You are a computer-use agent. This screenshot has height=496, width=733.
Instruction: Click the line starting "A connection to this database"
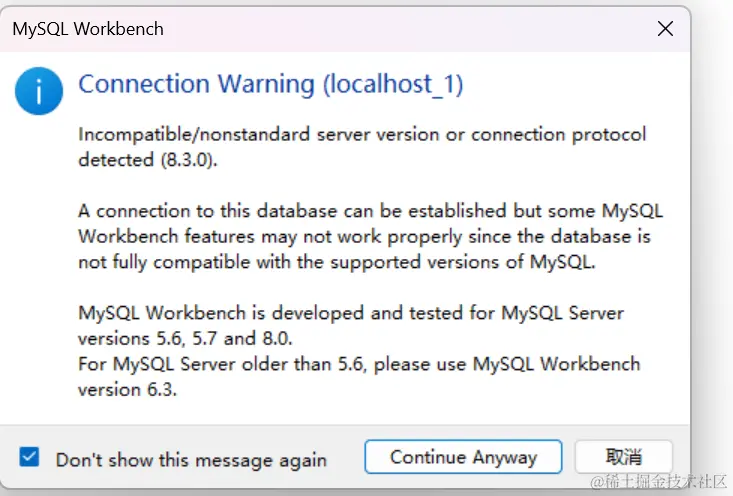click(370, 211)
